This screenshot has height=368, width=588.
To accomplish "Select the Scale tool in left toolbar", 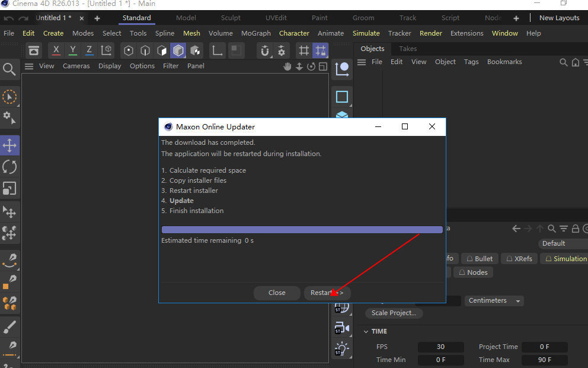I will (x=9, y=188).
